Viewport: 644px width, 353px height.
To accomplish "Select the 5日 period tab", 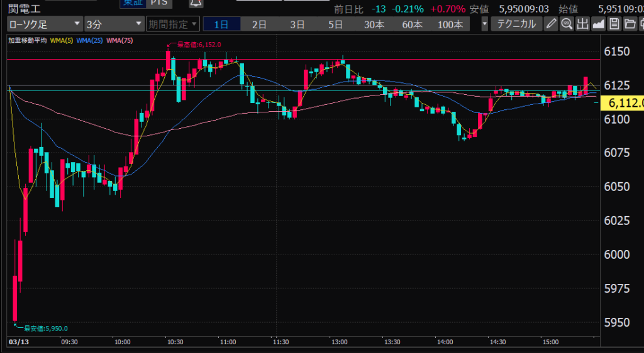I will [335, 24].
